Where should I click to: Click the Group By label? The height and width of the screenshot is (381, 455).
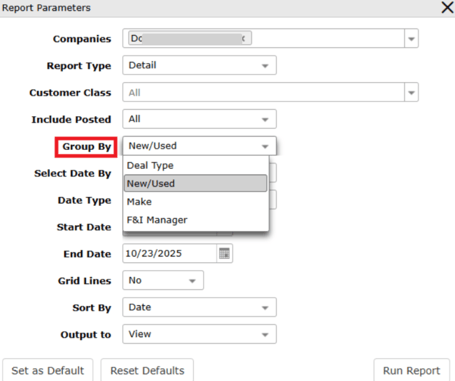pos(87,147)
